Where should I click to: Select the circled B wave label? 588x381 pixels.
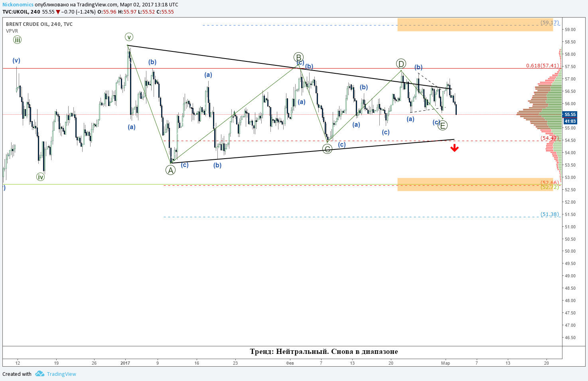pos(298,57)
